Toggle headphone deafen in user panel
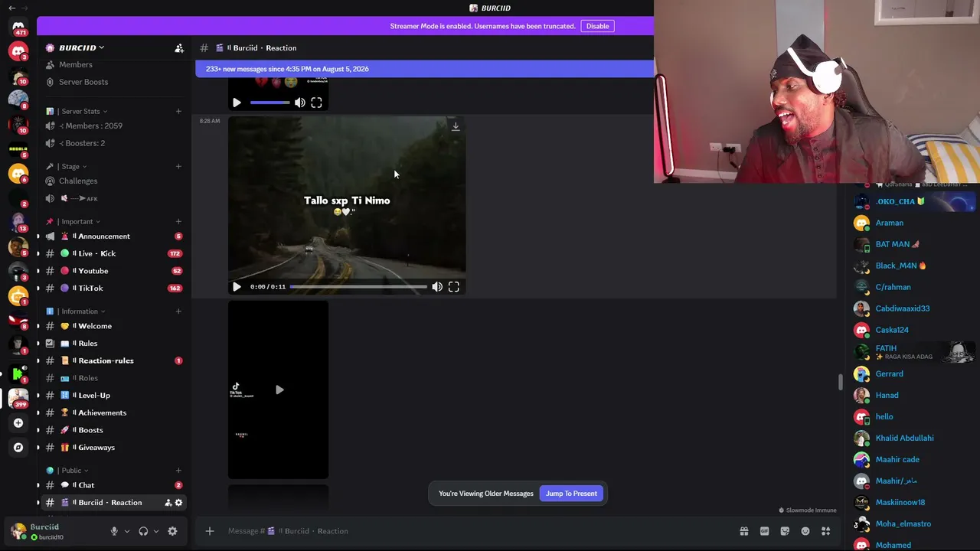 [143, 531]
